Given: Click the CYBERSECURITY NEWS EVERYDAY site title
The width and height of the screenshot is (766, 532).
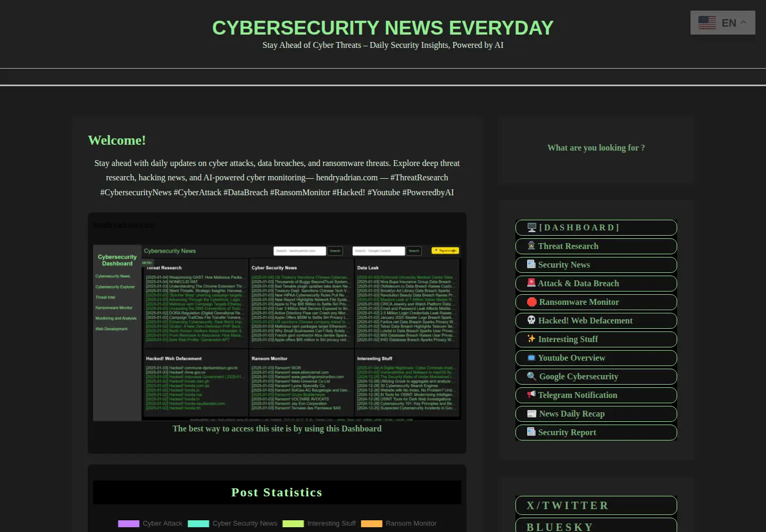Looking at the screenshot, I should [x=383, y=28].
